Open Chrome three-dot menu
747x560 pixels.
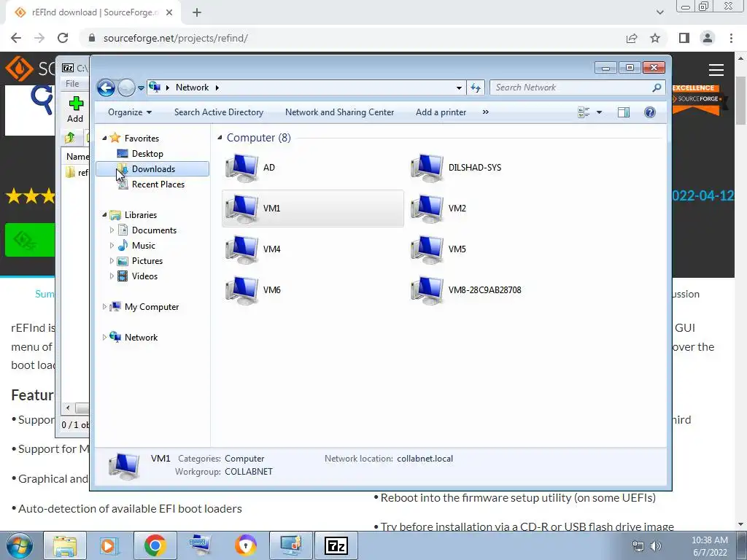click(731, 38)
